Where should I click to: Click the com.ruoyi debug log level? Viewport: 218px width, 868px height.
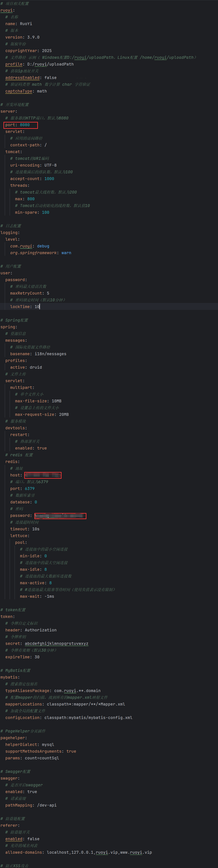[x=43, y=246]
